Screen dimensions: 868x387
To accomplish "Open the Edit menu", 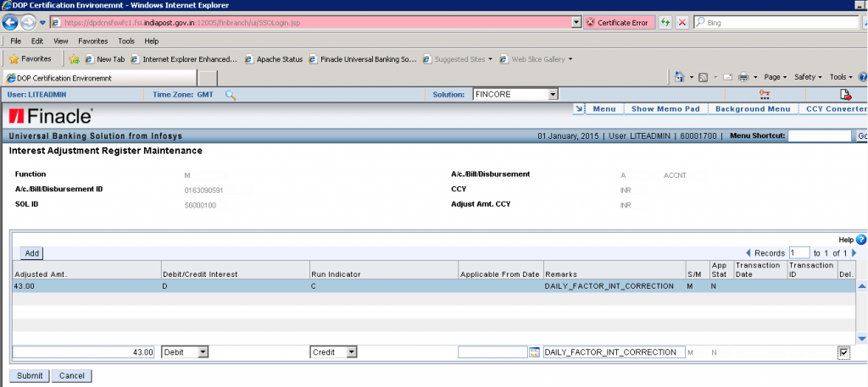I will (37, 41).
